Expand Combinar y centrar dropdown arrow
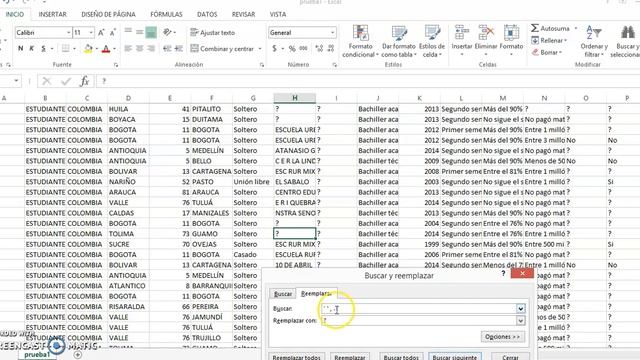640x360 pixels. (x=260, y=49)
